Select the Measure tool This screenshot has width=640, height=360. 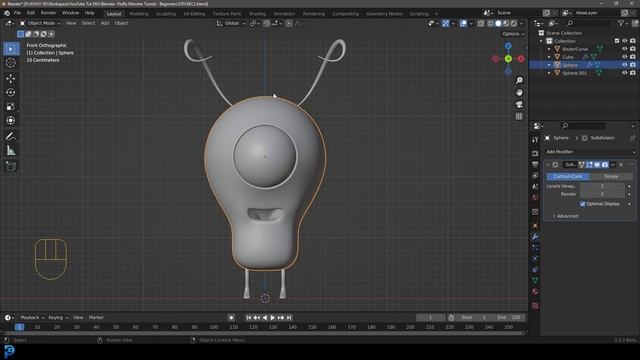tap(11, 151)
